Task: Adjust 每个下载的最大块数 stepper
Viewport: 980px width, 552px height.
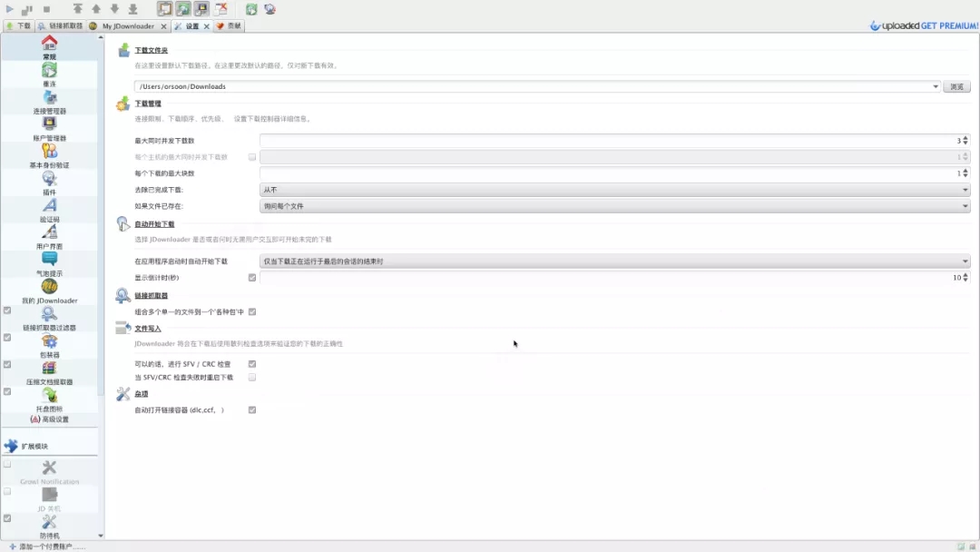Action: 965,173
